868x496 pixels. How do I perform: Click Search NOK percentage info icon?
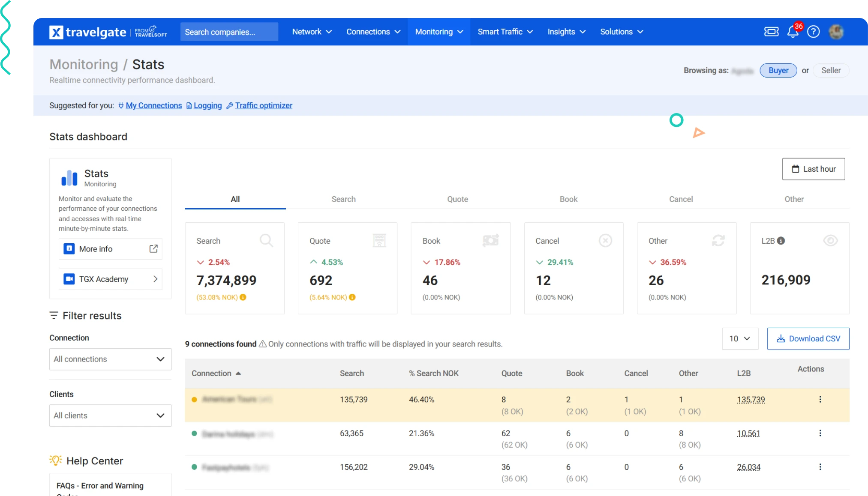pyautogui.click(x=243, y=297)
